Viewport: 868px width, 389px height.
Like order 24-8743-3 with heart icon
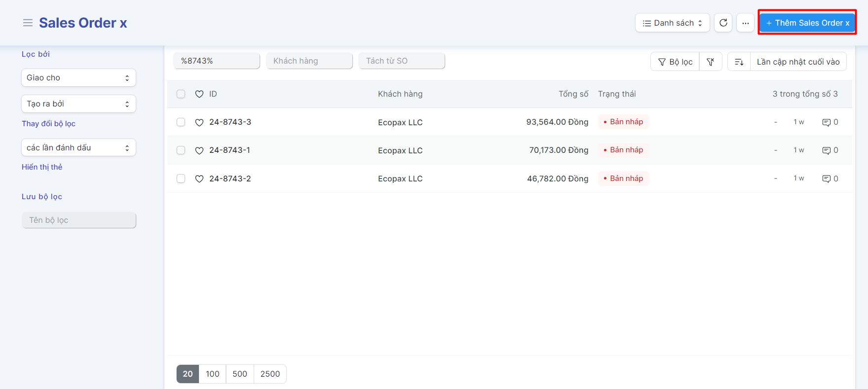199,122
